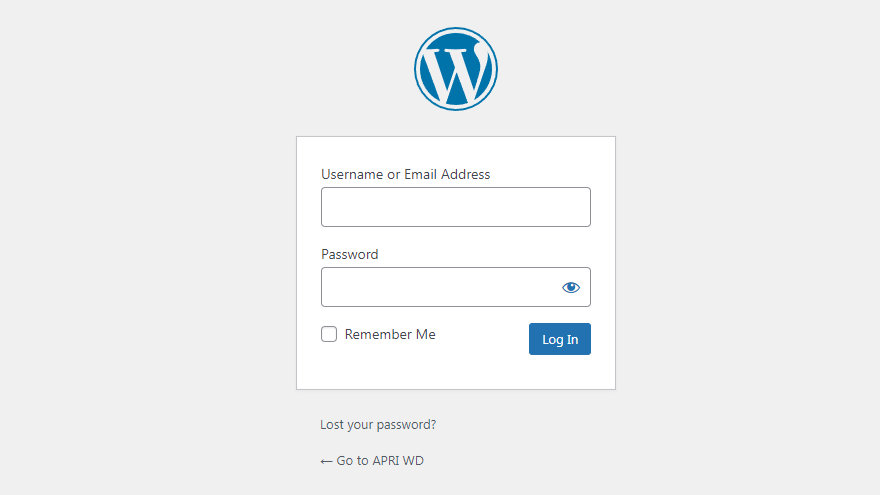Enable the Remember Me checkbox
The height and width of the screenshot is (495, 880).
(329, 334)
